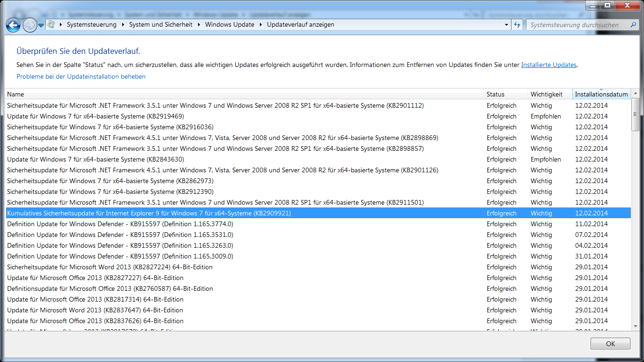The image size is (644, 362).
Task: Click 'Empfohlen' importance in KB2843630 row
Action: click(x=546, y=159)
